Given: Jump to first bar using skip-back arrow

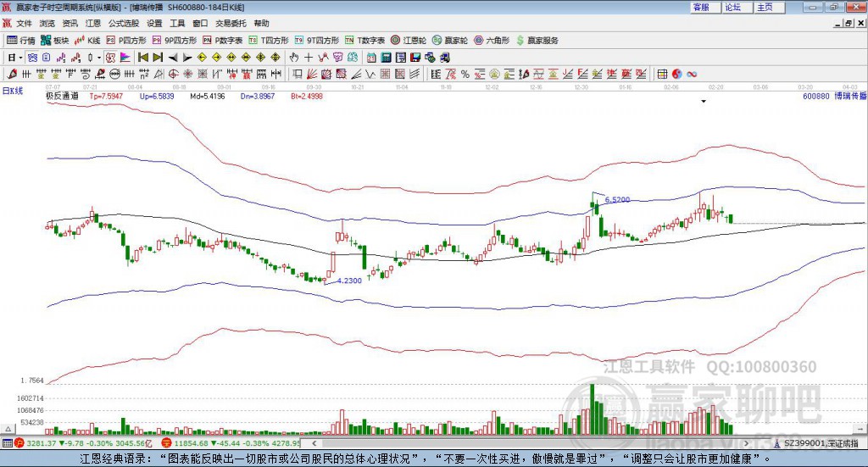Looking at the screenshot, I should tap(143, 57).
